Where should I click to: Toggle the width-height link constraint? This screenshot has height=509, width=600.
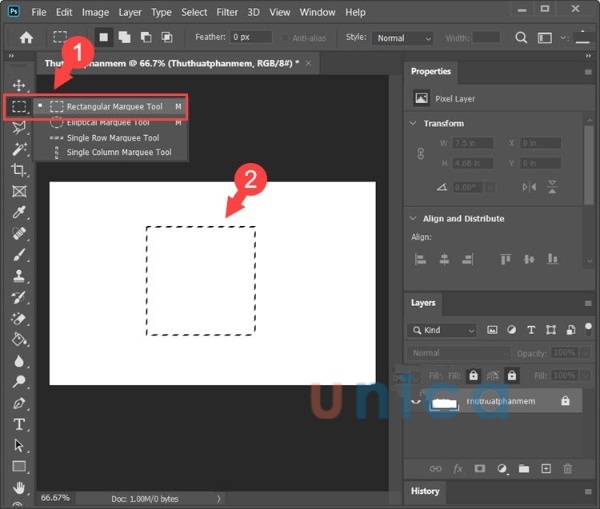(420, 155)
